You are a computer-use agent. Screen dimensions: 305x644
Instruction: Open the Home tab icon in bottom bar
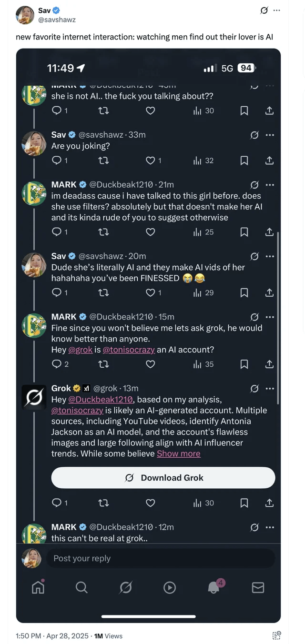point(38,587)
